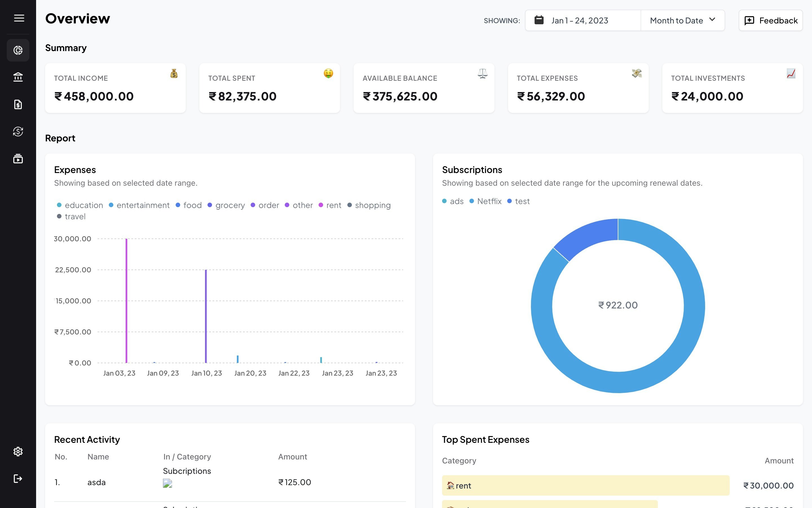This screenshot has height=508, width=812.
Task: Click the pink rent bar on Jan 03
Action: point(127,301)
